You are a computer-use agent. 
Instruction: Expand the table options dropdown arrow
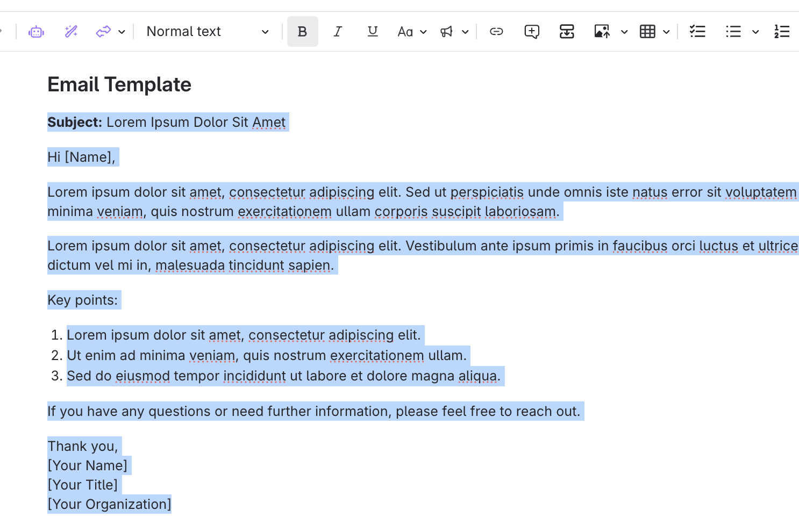[666, 32]
